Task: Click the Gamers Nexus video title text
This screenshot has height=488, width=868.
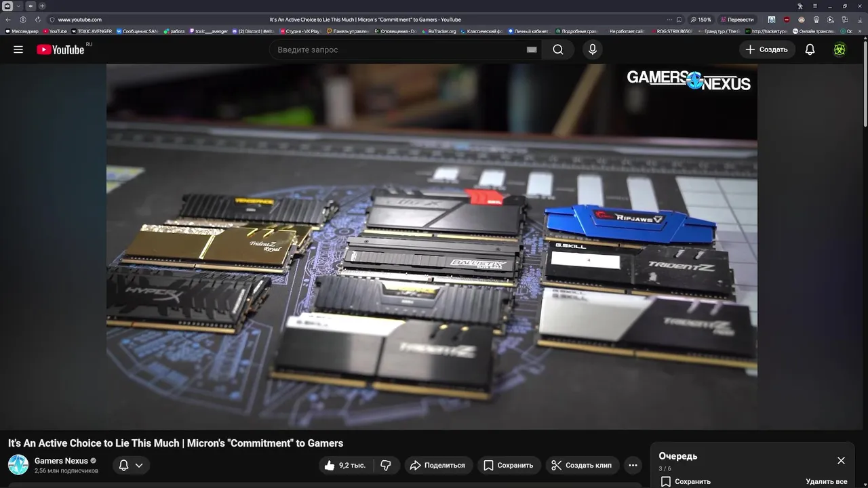Action: (x=176, y=443)
